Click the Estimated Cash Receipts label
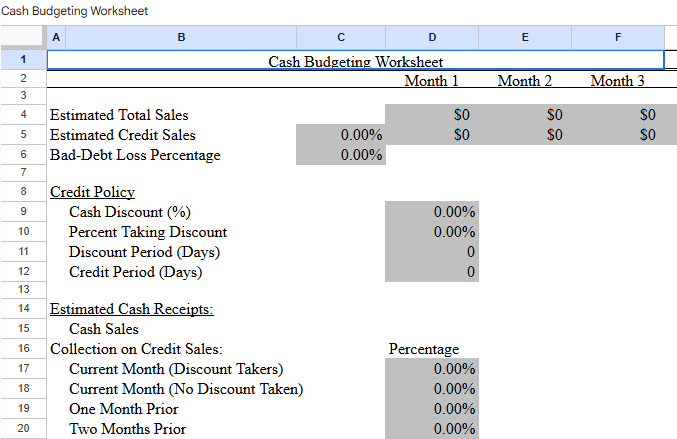 131,309
